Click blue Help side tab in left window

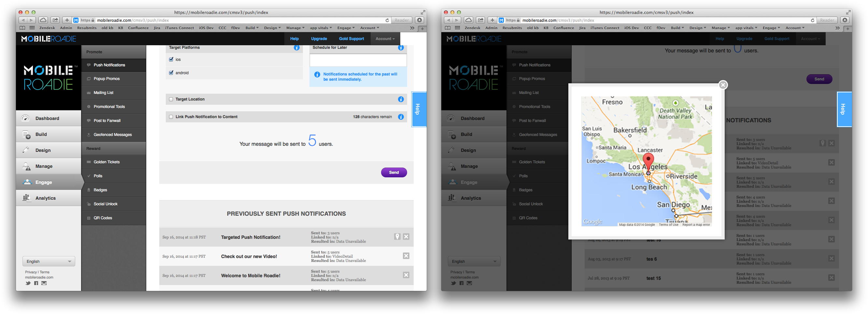[x=419, y=109]
